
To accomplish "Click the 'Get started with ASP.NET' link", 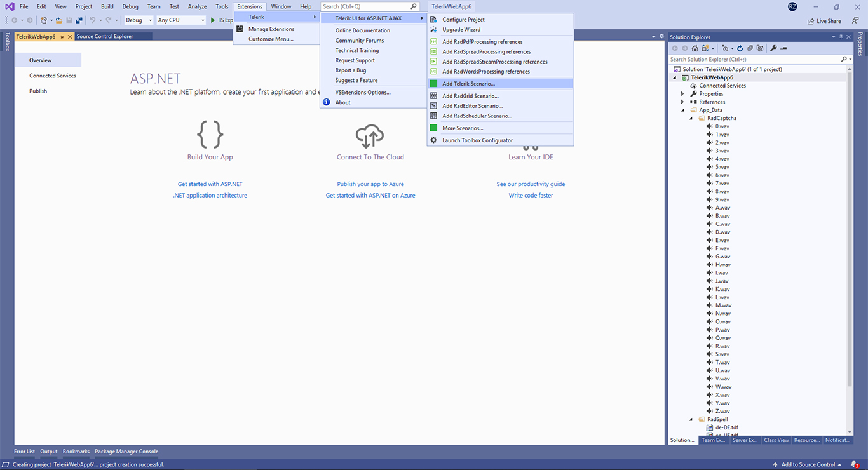I will pyautogui.click(x=210, y=184).
